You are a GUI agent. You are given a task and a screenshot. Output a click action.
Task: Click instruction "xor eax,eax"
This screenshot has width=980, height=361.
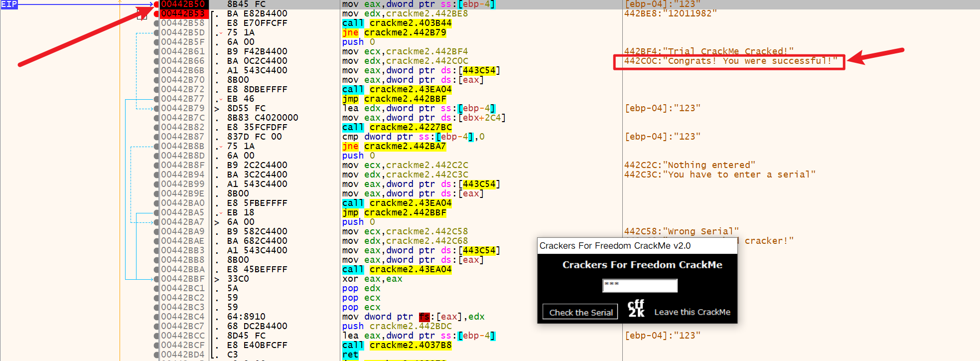tap(372, 279)
